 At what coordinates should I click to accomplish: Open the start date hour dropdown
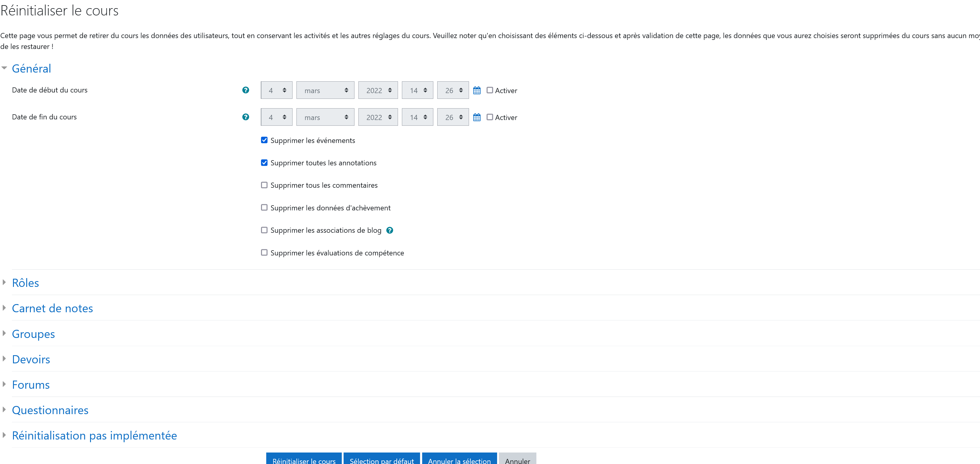[x=417, y=90]
